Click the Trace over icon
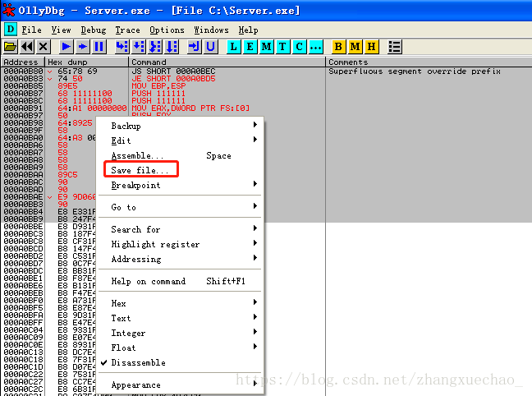Viewport: 532px width, 396px height. (172, 47)
